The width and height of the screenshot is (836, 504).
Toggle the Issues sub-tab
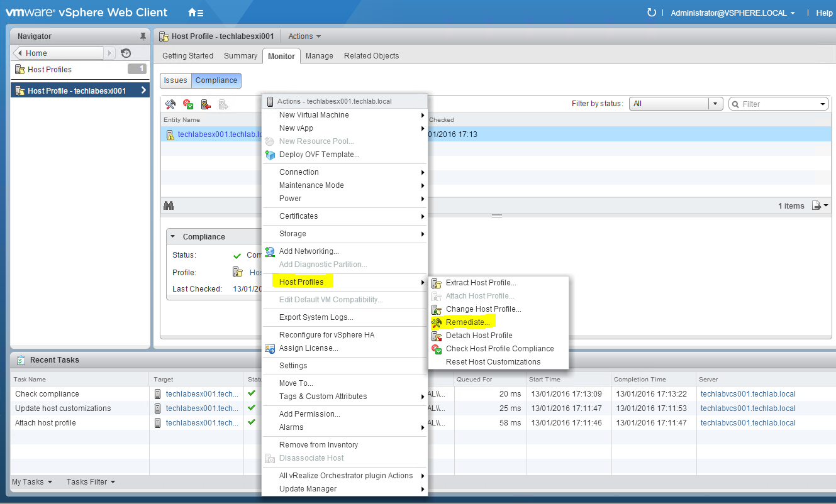(176, 80)
